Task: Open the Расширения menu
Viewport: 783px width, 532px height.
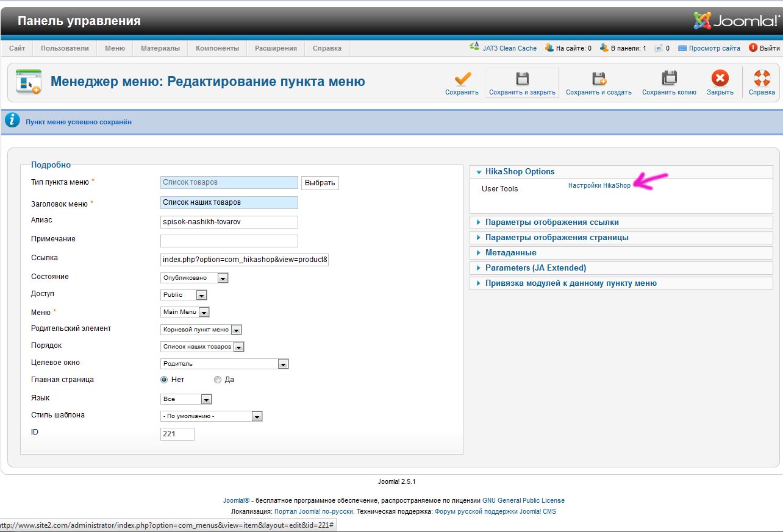Action: [x=276, y=48]
